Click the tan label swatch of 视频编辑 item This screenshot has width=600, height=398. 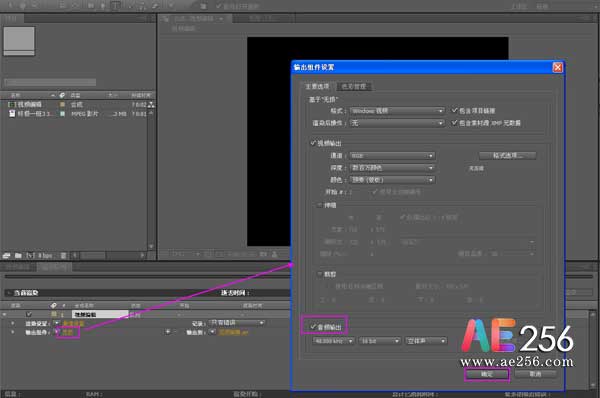[62, 104]
